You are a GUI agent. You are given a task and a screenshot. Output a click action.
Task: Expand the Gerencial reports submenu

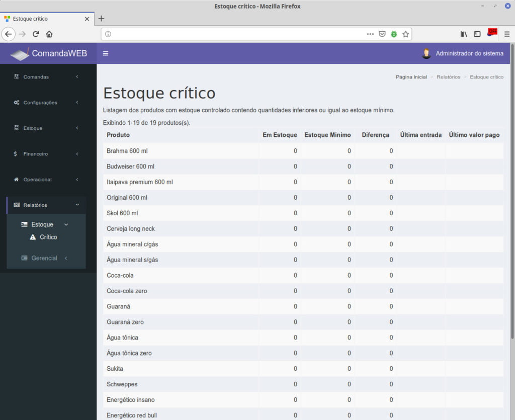44,258
